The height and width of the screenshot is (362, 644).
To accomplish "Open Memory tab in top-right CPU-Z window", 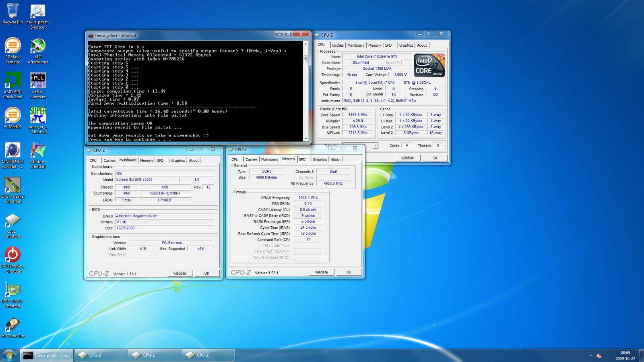I will click(x=374, y=45).
